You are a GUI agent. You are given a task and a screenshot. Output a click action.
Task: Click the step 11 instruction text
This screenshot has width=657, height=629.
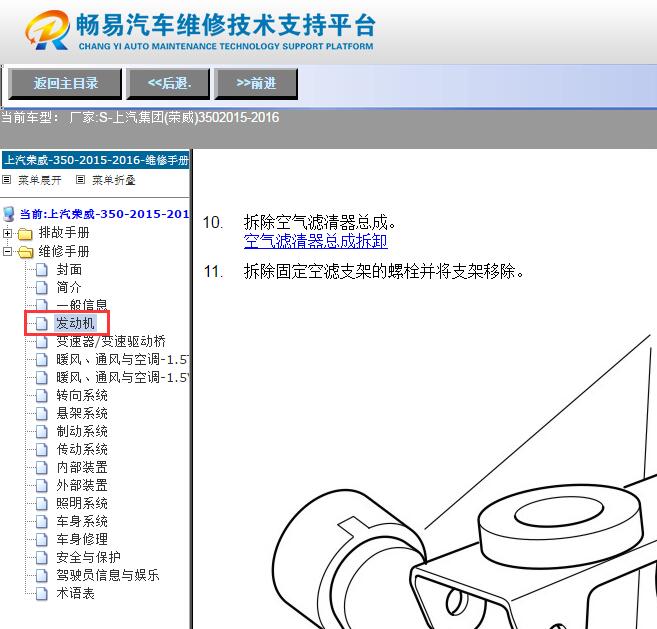coord(383,272)
